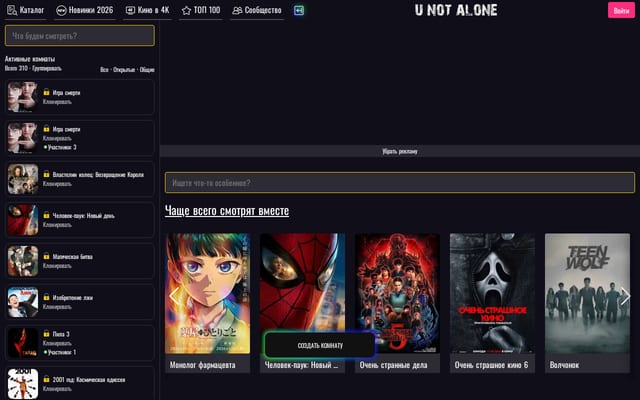640x400 pixels.
Task: Click the Участники: 1 status text
Action: (62, 352)
